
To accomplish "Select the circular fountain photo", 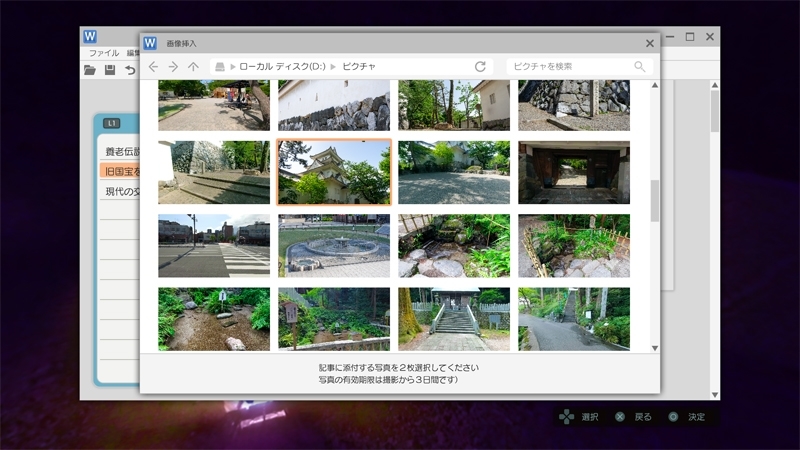I will click(334, 246).
